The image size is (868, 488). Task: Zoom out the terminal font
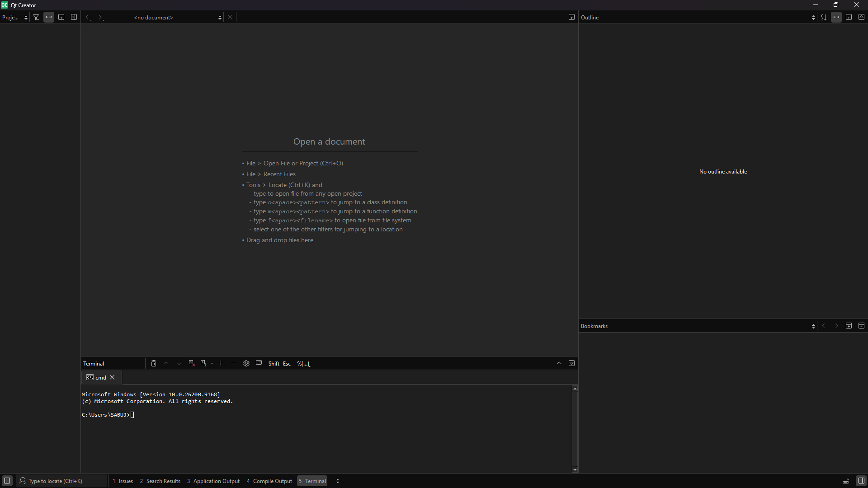(234, 363)
